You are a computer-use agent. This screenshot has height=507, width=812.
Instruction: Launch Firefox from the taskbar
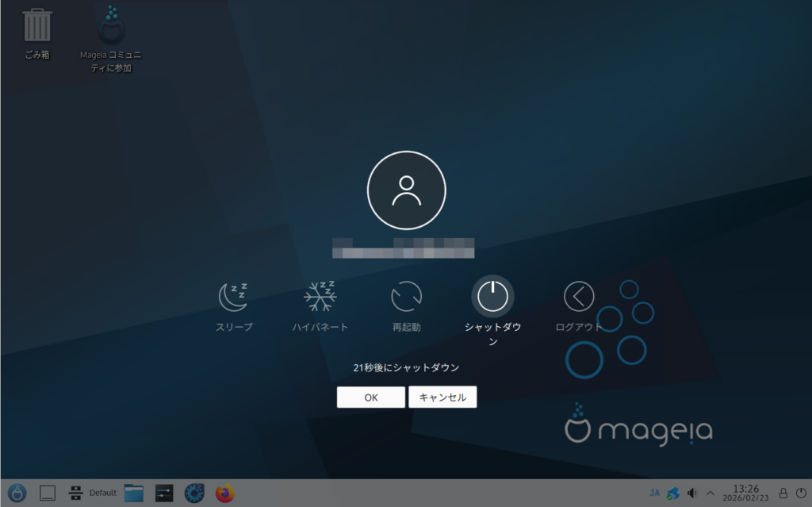(x=225, y=494)
